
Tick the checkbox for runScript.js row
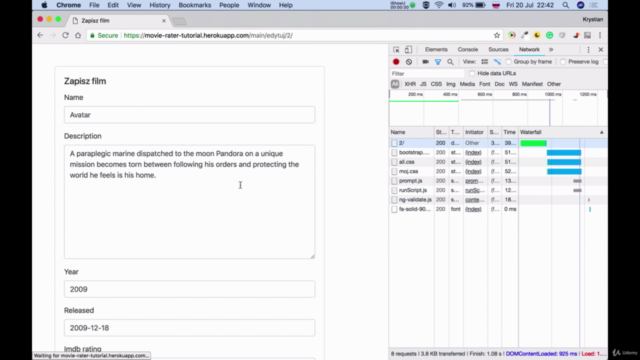click(x=394, y=190)
